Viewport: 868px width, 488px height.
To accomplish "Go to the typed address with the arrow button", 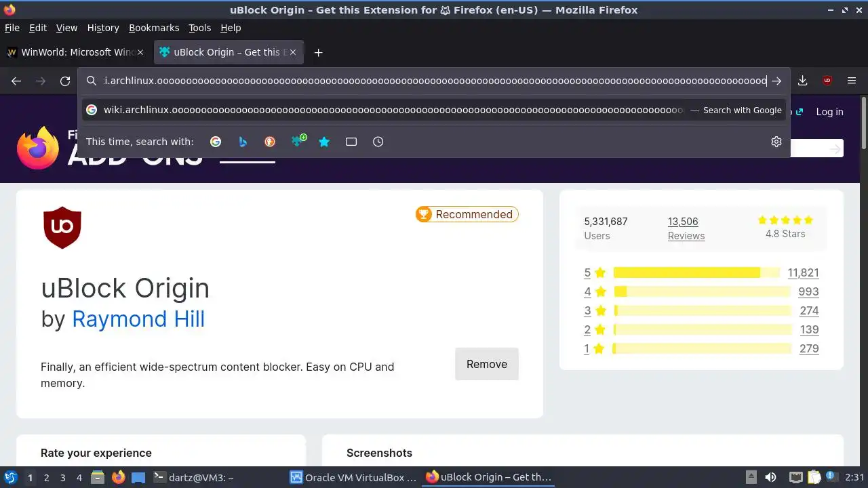I will (x=776, y=81).
